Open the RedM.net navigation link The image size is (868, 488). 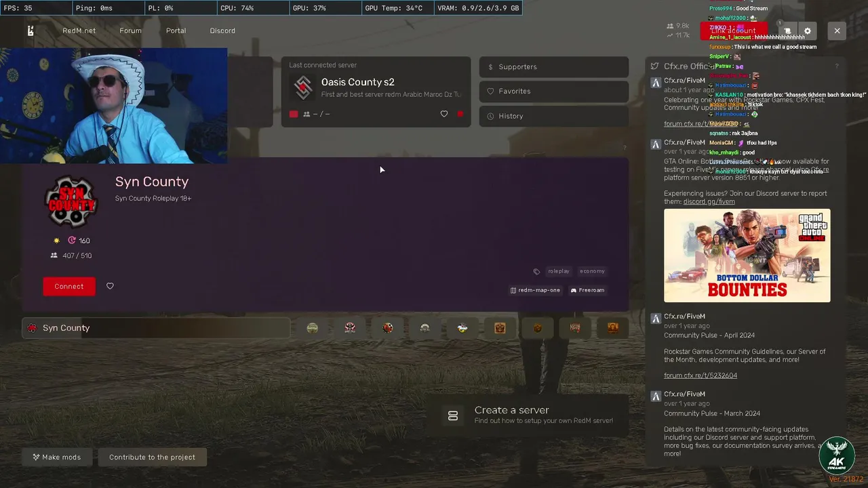(x=79, y=30)
